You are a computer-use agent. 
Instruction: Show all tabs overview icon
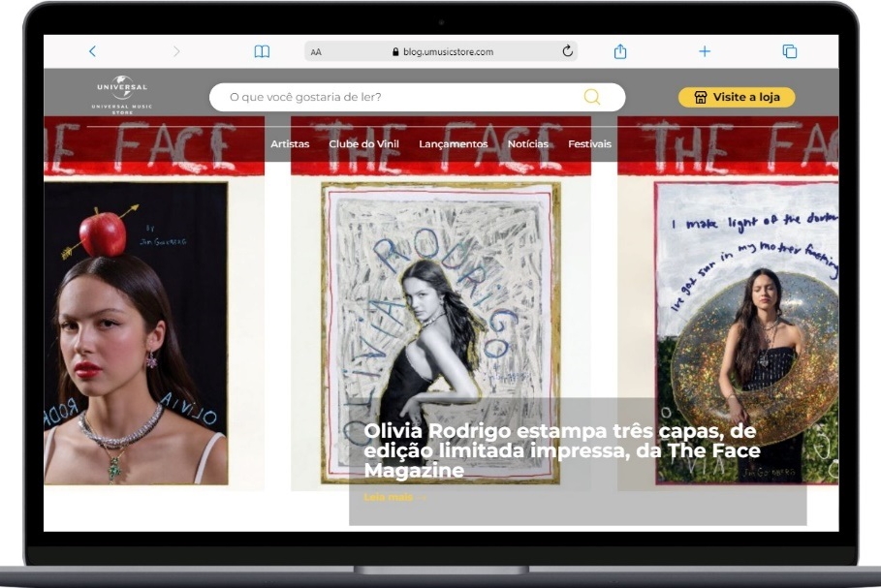coord(790,51)
